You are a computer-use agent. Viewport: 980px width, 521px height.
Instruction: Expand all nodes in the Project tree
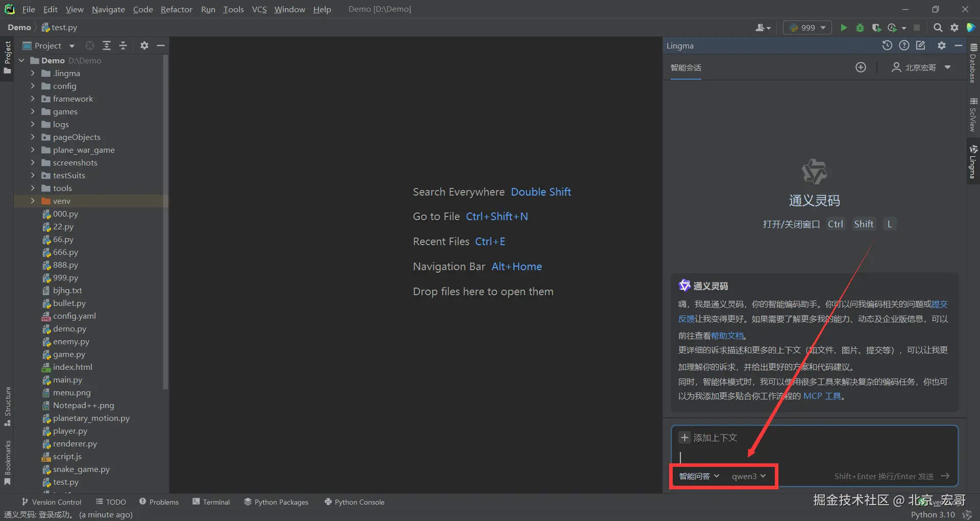tap(107, 45)
